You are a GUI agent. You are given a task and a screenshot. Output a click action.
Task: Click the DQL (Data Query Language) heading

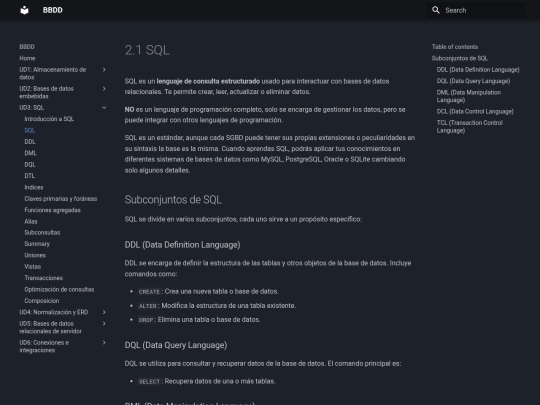tap(176, 345)
